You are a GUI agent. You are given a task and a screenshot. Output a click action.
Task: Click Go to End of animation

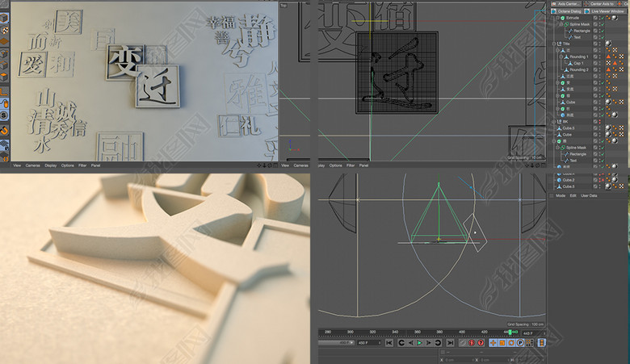[450, 343]
